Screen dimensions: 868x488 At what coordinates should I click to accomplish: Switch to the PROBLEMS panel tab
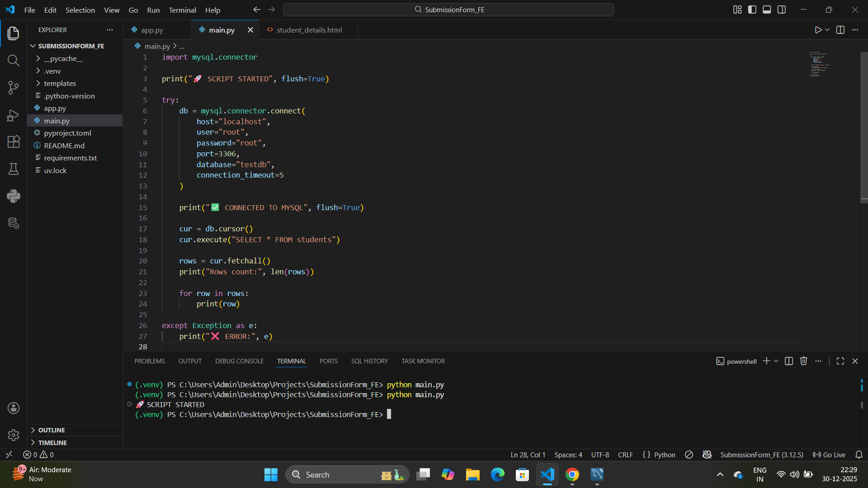[x=149, y=361]
